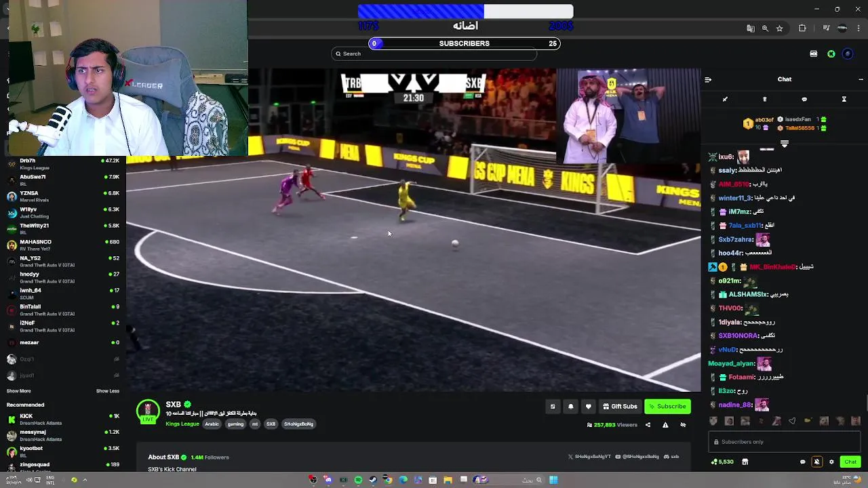Open the channel store icon
Image resolution: width=868 pixels, height=488 pixels.
tap(745, 462)
